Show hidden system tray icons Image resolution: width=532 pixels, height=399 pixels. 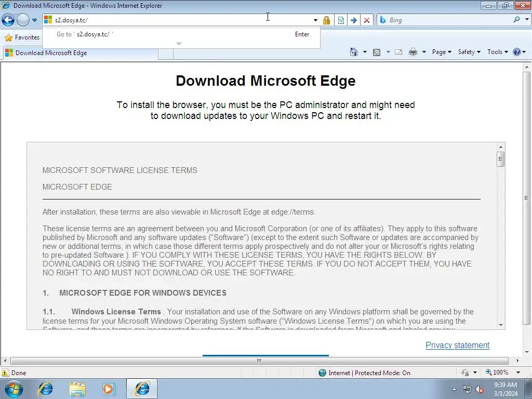454,389
